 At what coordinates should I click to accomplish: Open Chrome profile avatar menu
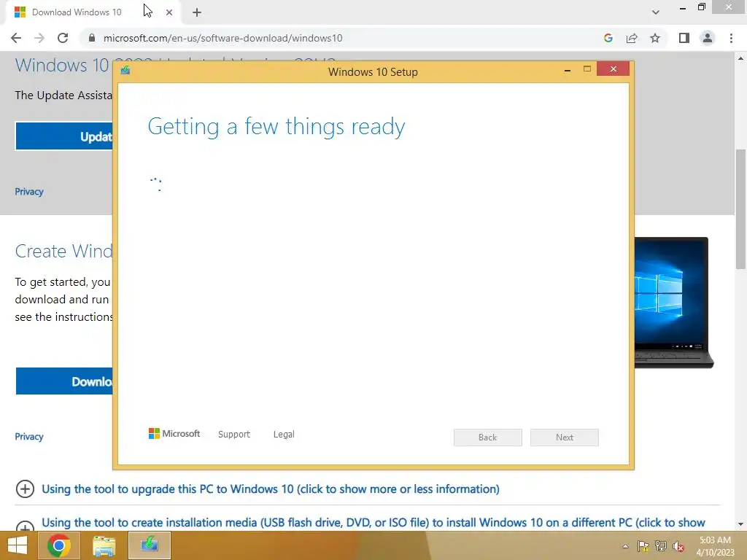pyautogui.click(x=708, y=38)
